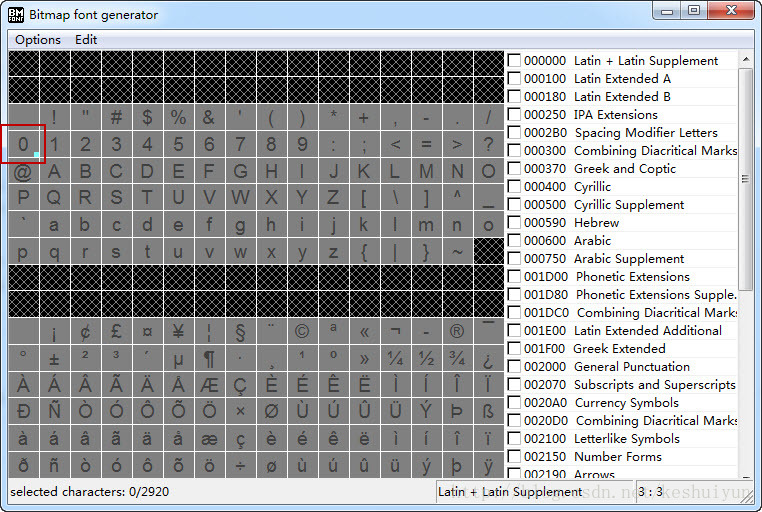Select the yen ¥ character cell
Image resolution: width=762 pixels, height=512 pixels.
[x=178, y=331]
